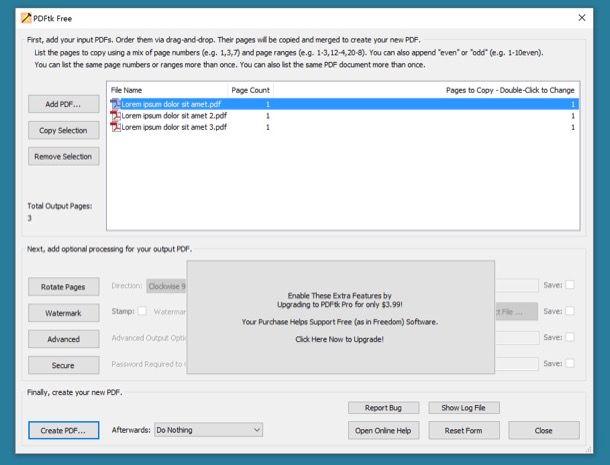This screenshot has height=465, width=610.
Task: Click the Rotate Pages button
Action: pyautogui.click(x=63, y=287)
